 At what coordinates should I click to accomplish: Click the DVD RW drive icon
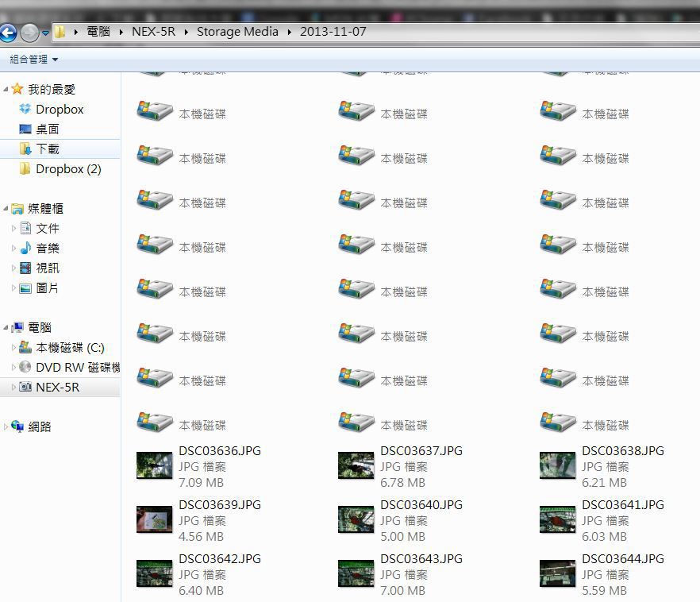(x=25, y=368)
